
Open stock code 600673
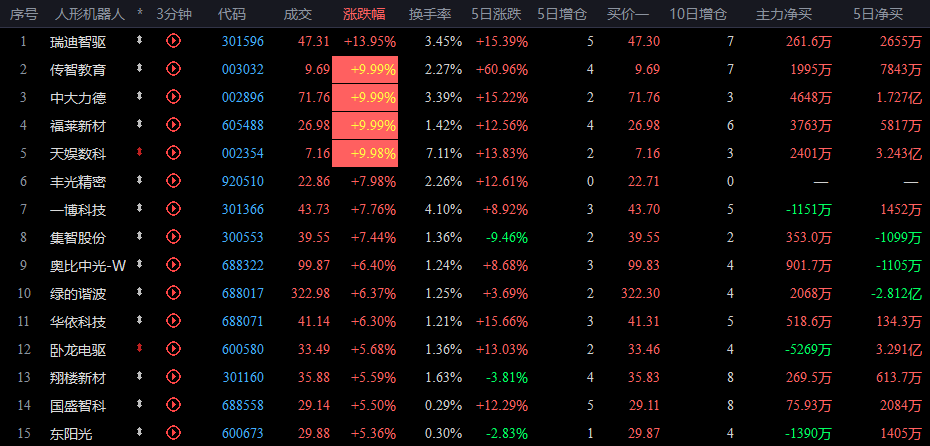click(x=243, y=434)
